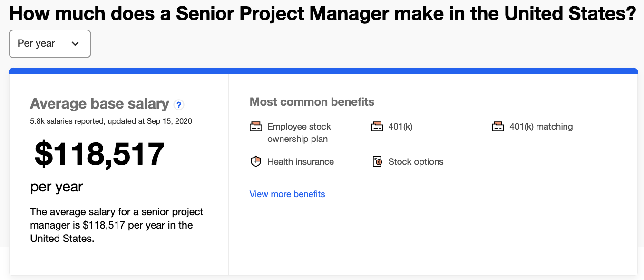Click the 401(k) benefit icon

coord(377,127)
